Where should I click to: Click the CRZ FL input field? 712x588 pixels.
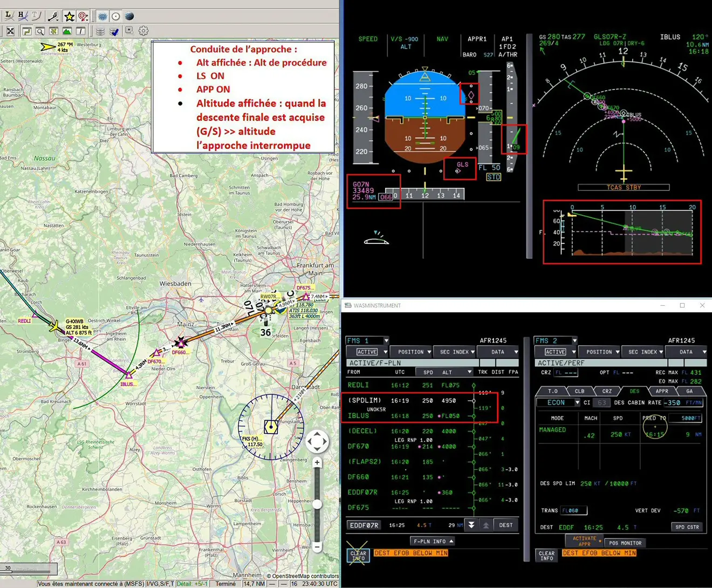[567, 373]
